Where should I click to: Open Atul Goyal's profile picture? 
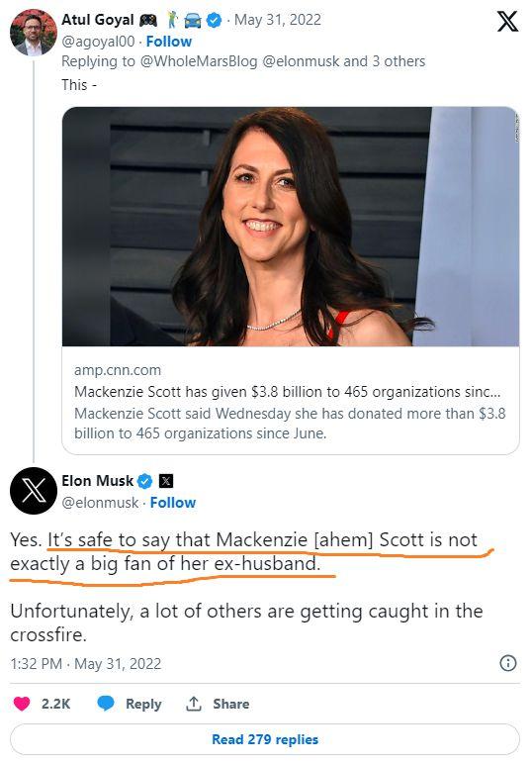(34, 33)
